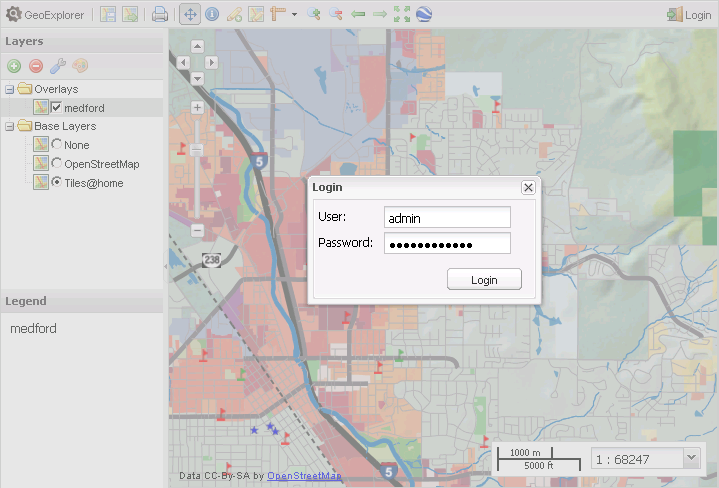Image resolution: width=719 pixels, height=488 pixels.
Task: Click the red Remove layer icon
Action: click(36, 66)
